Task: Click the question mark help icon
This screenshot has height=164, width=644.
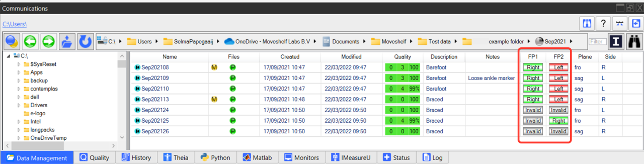Action: point(603,24)
